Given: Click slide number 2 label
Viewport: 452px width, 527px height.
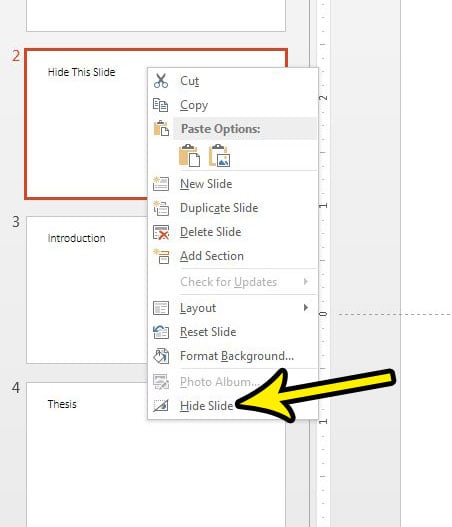Looking at the screenshot, I should (16, 56).
